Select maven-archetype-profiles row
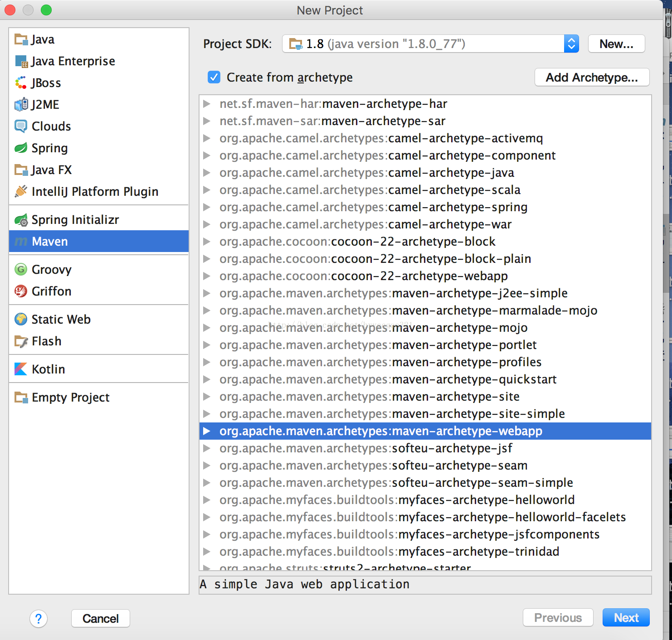Viewport: 672px width, 640px height. tap(425, 362)
